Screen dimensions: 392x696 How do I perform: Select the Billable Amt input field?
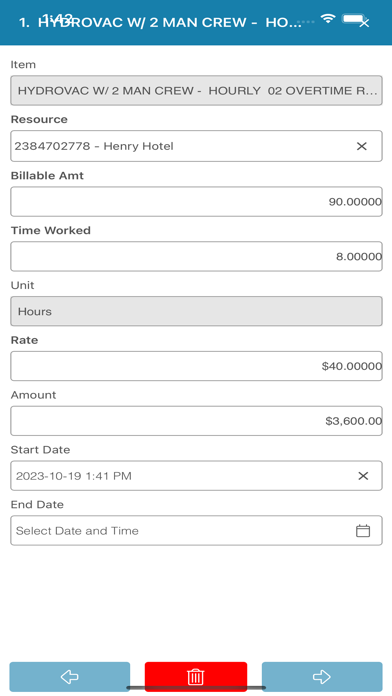tap(196, 202)
